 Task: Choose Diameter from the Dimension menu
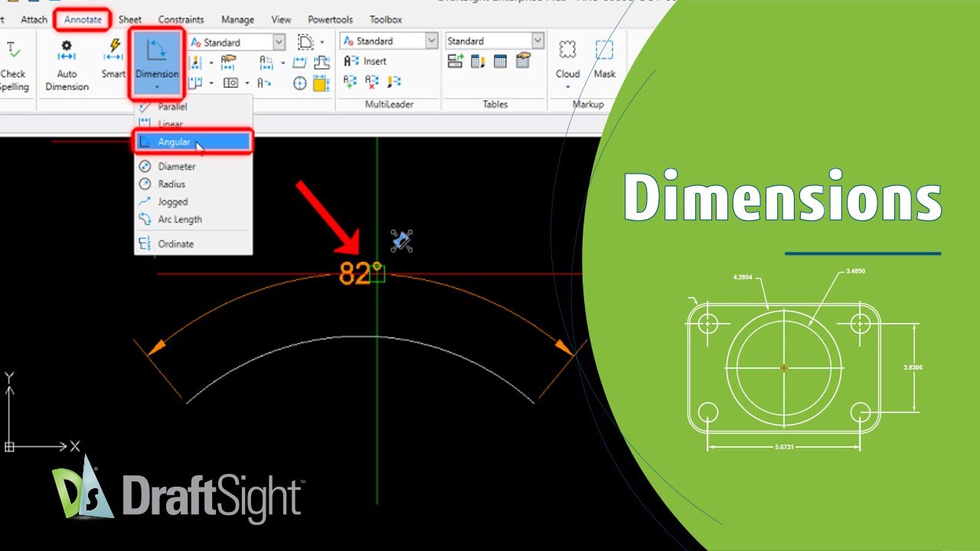click(x=193, y=166)
